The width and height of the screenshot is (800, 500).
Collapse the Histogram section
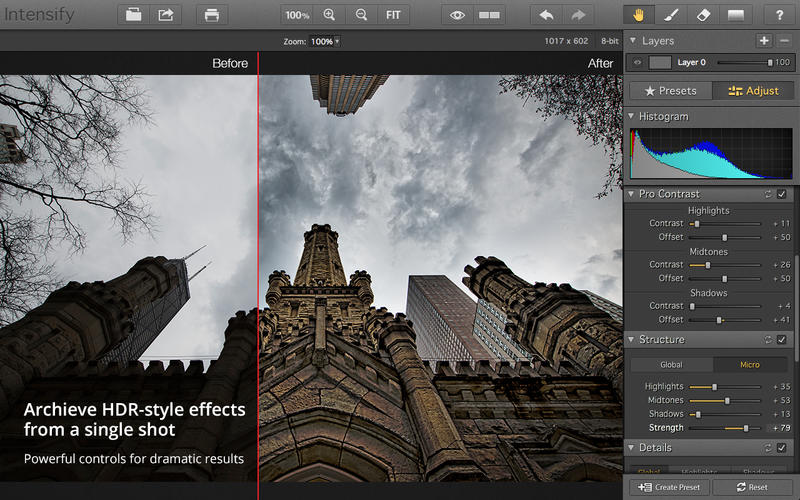632,117
